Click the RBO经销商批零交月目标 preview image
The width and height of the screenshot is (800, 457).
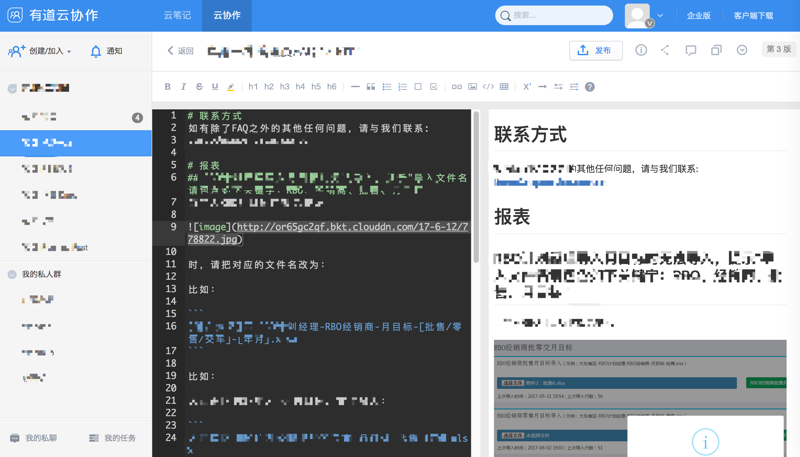(x=640, y=398)
